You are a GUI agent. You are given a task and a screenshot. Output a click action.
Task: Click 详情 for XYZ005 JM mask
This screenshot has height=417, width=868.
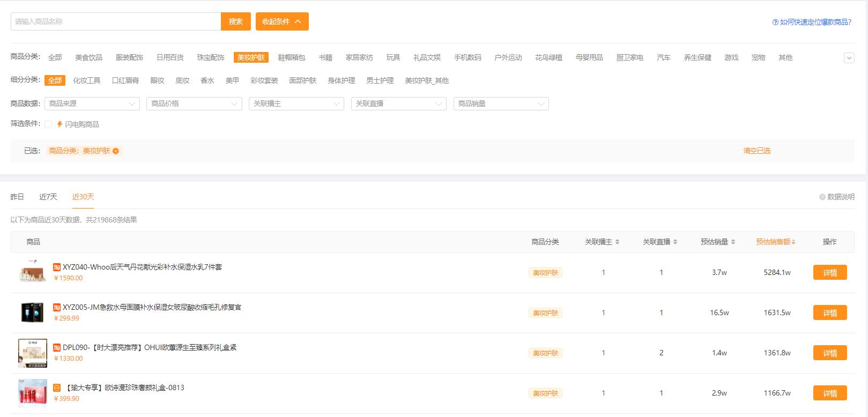[x=830, y=312]
